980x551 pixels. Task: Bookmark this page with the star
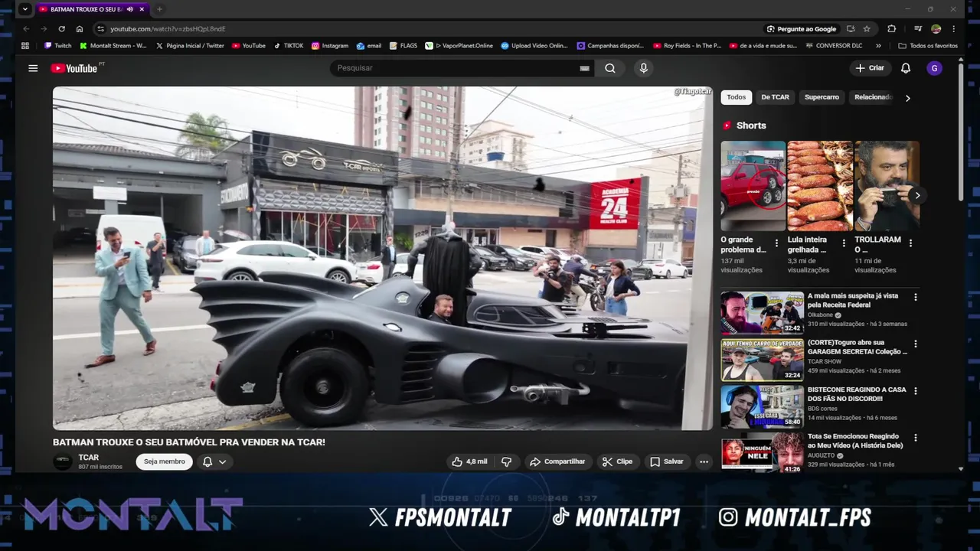(867, 29)
